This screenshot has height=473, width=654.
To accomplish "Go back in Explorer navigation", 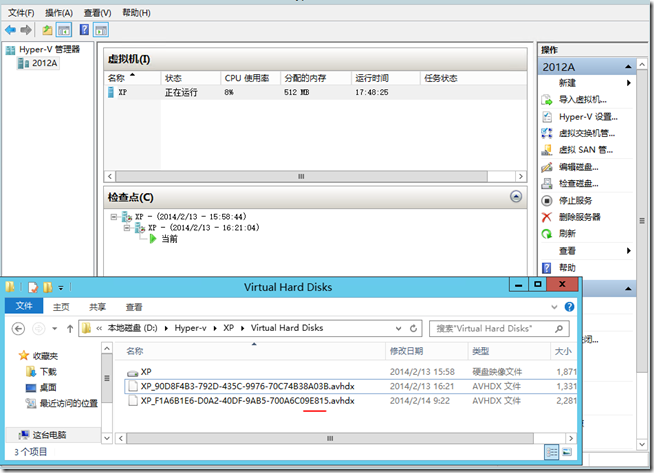I will click(18, 329).
